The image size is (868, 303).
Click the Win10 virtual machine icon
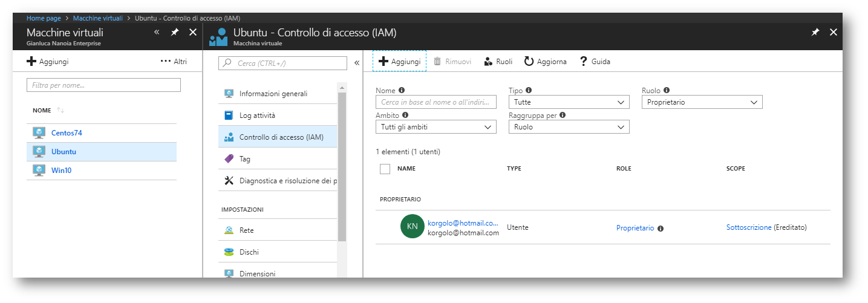coord(39,170)
